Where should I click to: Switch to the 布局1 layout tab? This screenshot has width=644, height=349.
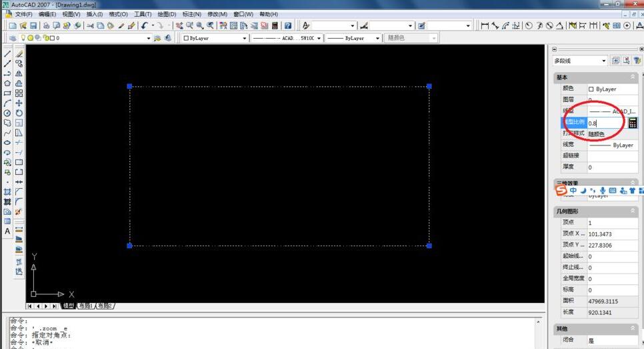86,306
